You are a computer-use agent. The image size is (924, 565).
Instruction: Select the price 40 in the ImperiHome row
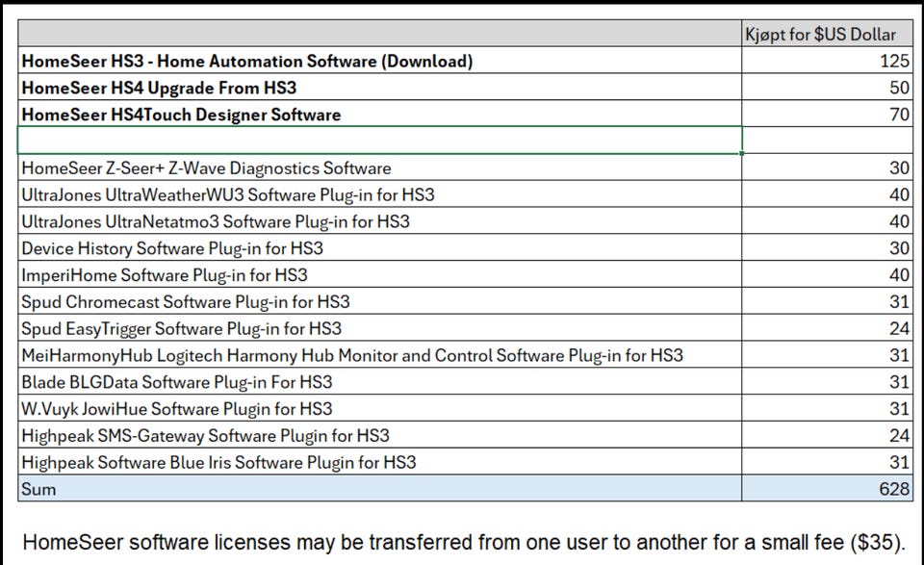click(x=827, y=274)
